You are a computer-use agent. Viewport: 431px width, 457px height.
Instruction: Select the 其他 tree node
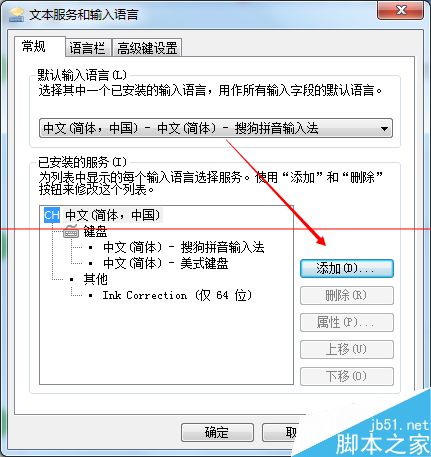tap(95, 279)
